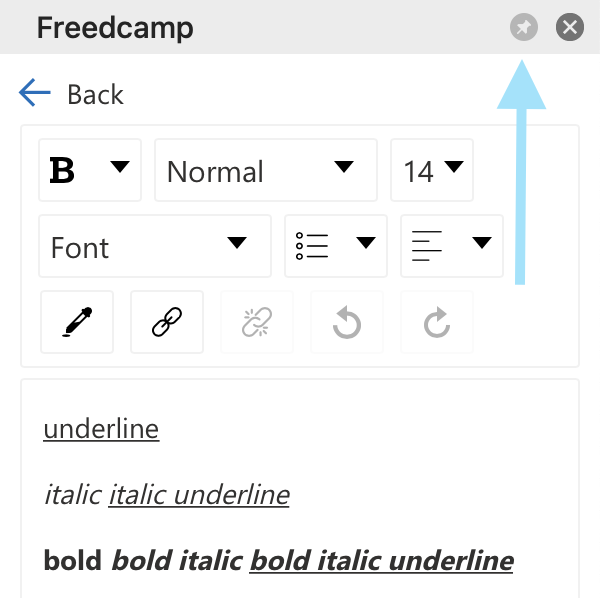Screen dimensions: 600x598
Task: Expand the bold style dropdown arrow
Action: [120, 168]
